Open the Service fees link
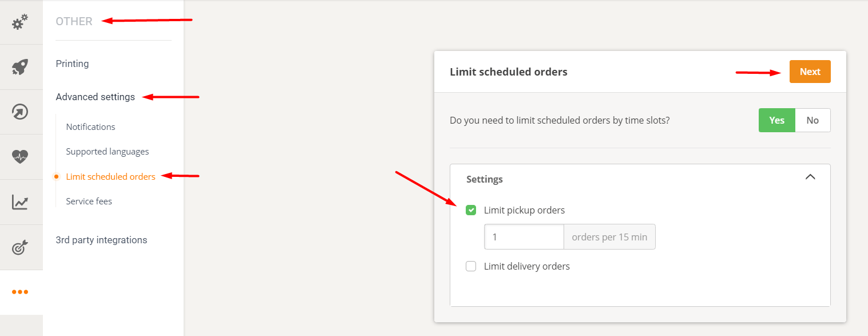Screen dimensions: 868x336 (89, 201)
